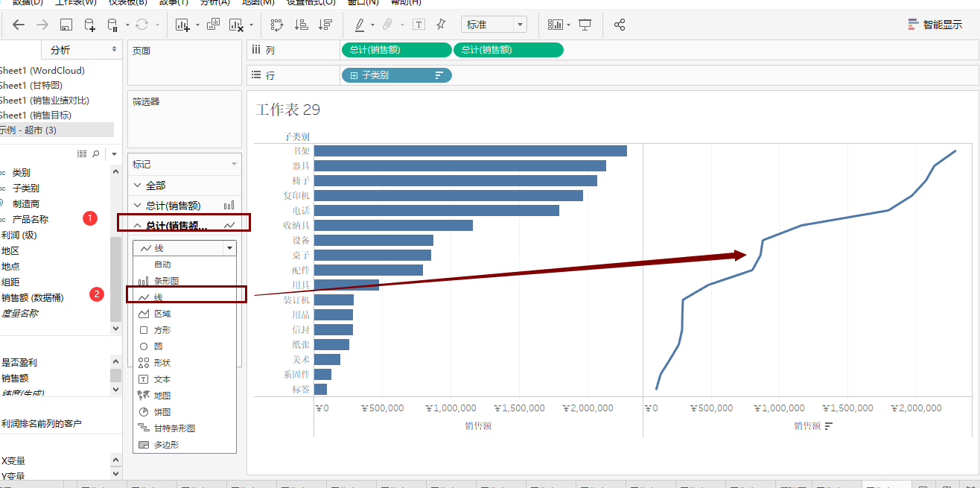Toggle show mark labels T icon
The image size is (980, 488).
(419, 25)
